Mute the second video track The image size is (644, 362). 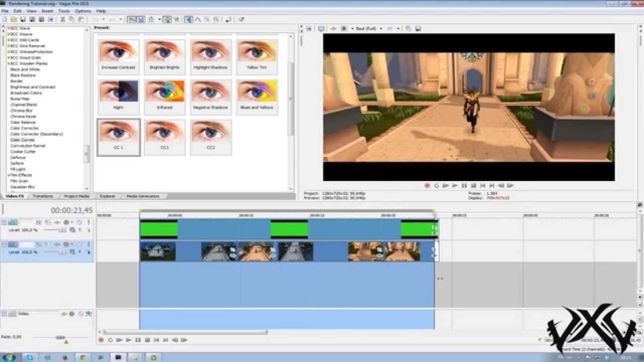tap(79, 244)
